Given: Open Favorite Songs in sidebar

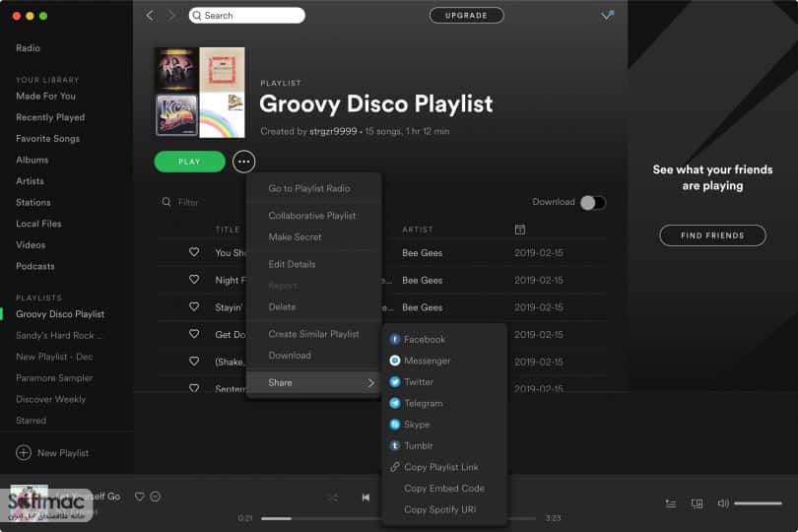Looking at the screenshot, I should [48, 139].
